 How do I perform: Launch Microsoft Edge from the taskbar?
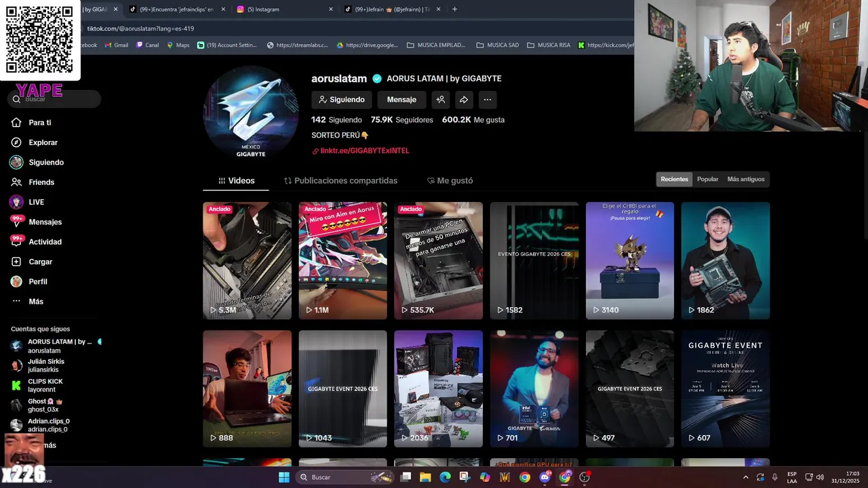tap(445, 477)
